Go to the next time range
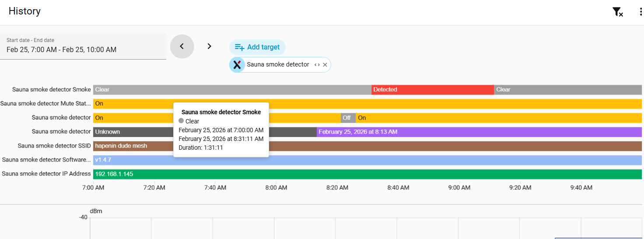644x239 pixels. tap(210, 46)
